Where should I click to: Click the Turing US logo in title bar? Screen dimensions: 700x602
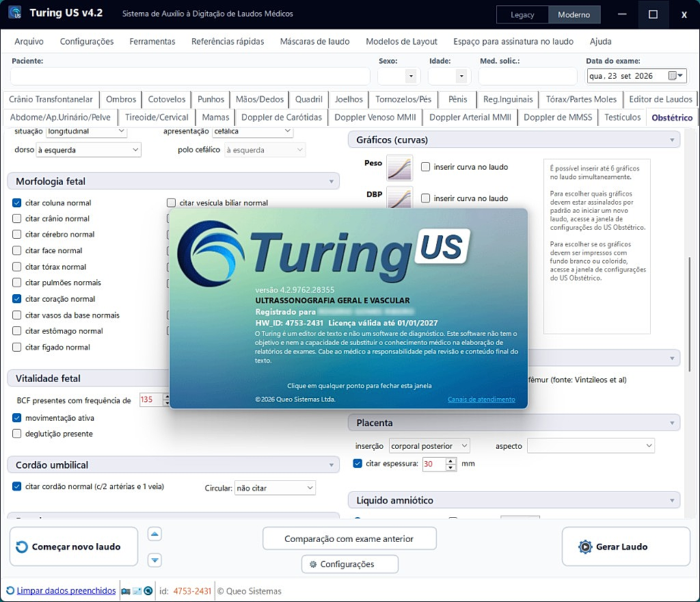(x=15, y=12)
